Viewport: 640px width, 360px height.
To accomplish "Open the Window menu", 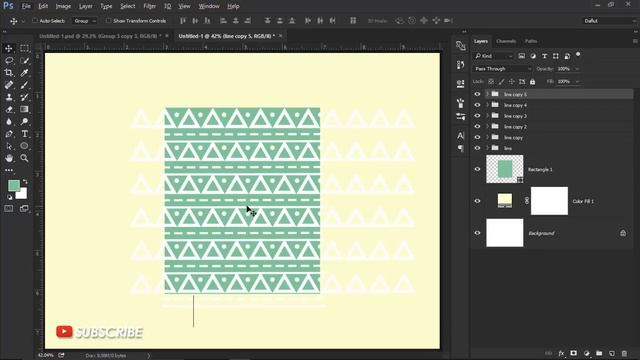I will 209,6.
